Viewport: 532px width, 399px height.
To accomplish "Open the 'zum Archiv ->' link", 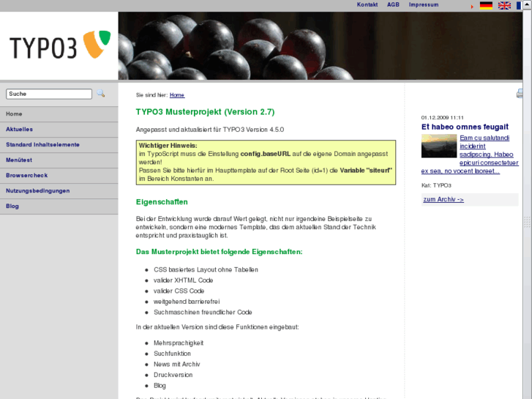I will (443, 199).
